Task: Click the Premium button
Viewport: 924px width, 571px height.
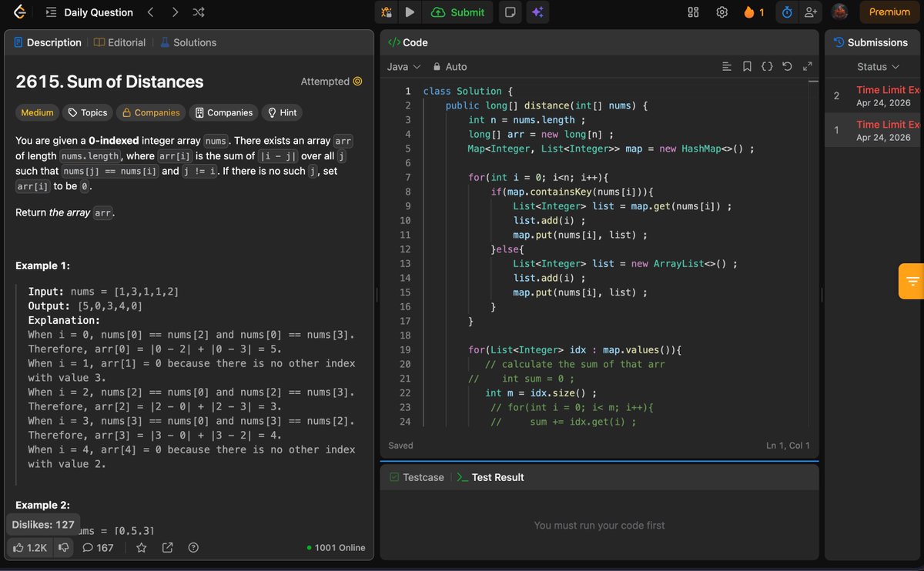Action: coord(889,12)
